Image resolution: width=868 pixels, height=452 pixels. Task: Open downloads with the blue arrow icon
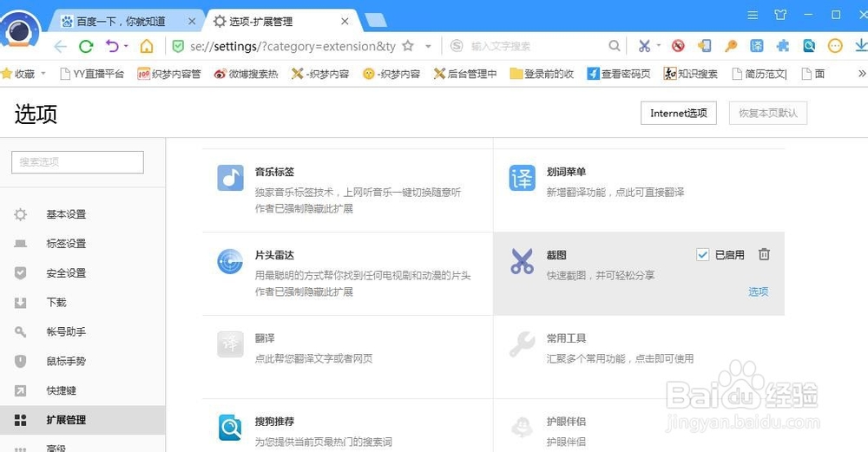pyautogui.click(x=861, y=46)
